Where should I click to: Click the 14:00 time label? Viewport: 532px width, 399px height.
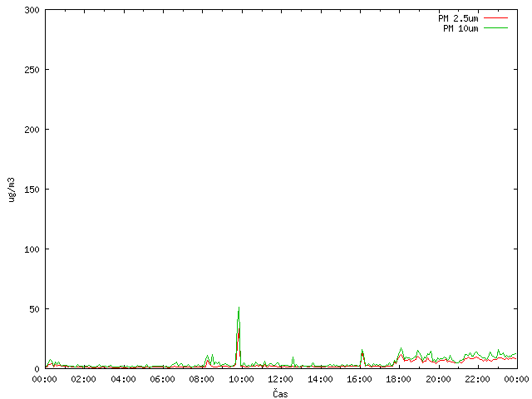tap(320, 379)
